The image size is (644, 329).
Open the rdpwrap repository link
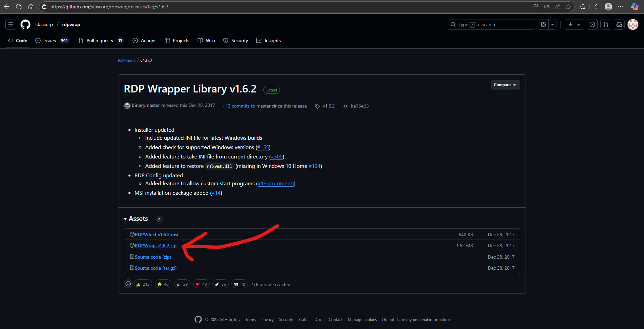tap(71, 24)
